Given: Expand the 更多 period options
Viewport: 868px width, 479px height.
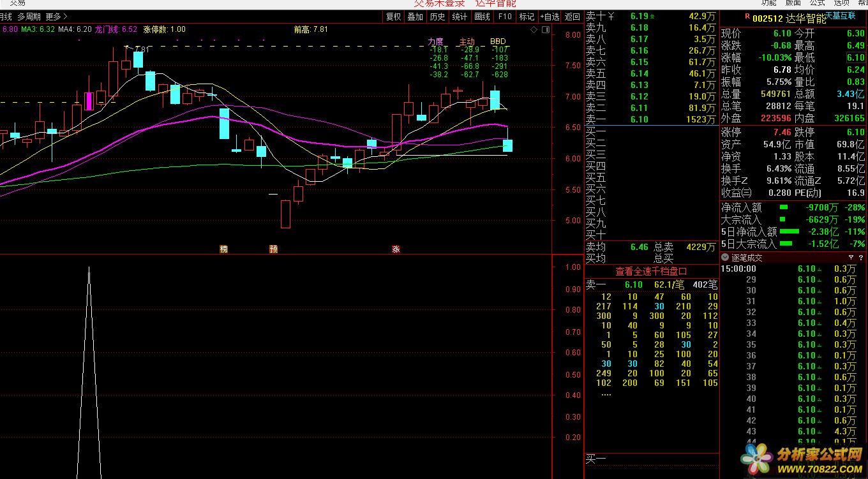Looking at the screenshot, I should (56, 17).
